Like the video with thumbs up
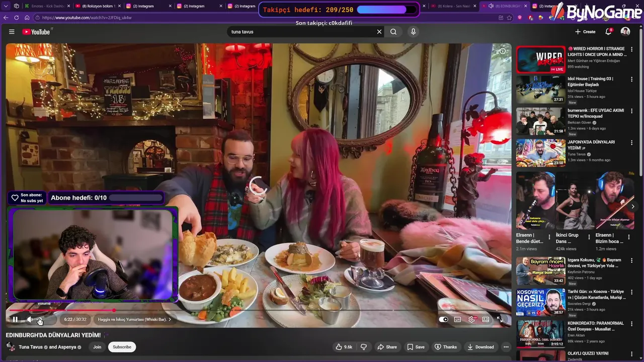 click(344, 347)
